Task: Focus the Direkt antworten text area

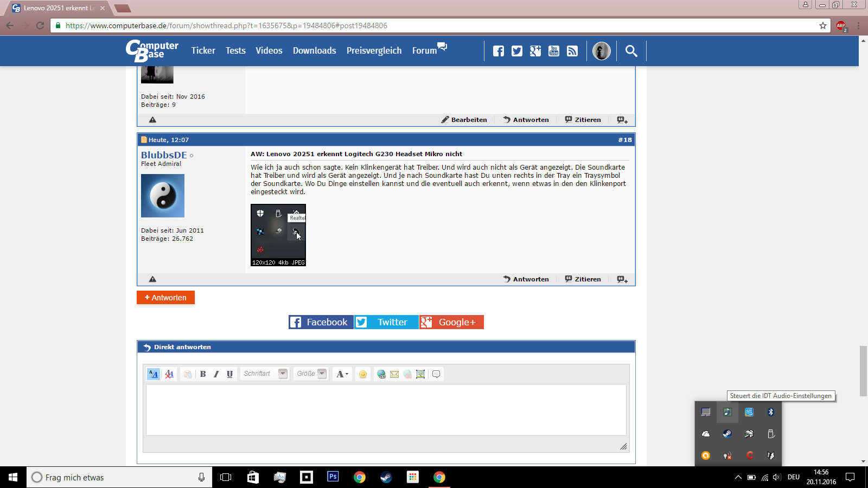Action: (x=386, y=410)
